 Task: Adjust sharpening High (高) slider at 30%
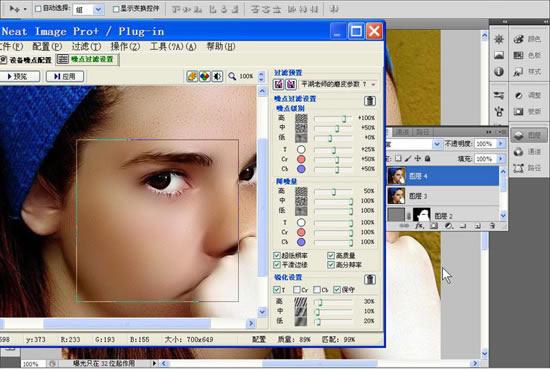(x=320, y=302)
